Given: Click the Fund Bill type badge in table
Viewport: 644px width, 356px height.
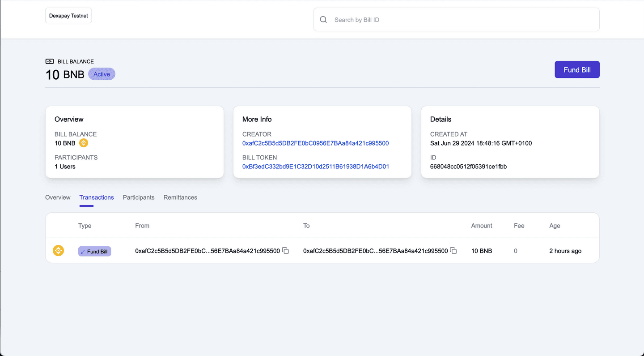Looking at the screenshot, I should (x=94, y=251).
